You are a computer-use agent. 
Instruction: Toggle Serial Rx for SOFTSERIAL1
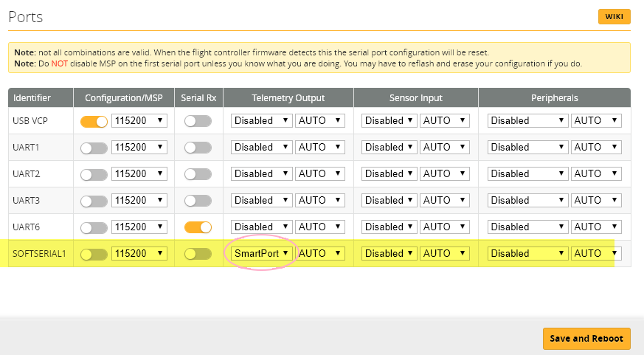[198, 254]
